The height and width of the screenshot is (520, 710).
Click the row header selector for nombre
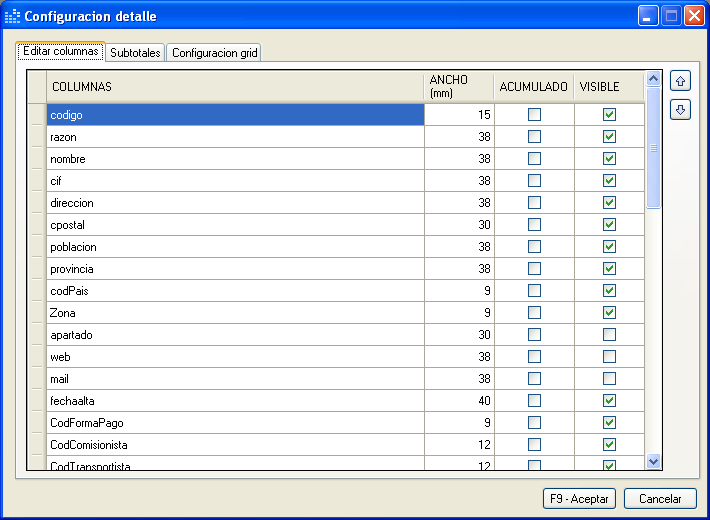[x=37, y=159]
